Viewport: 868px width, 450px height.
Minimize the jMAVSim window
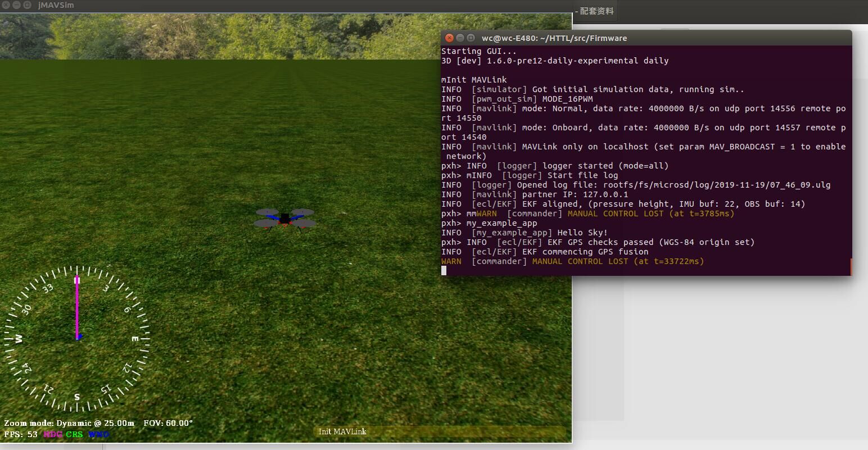(x=16, y=4)
